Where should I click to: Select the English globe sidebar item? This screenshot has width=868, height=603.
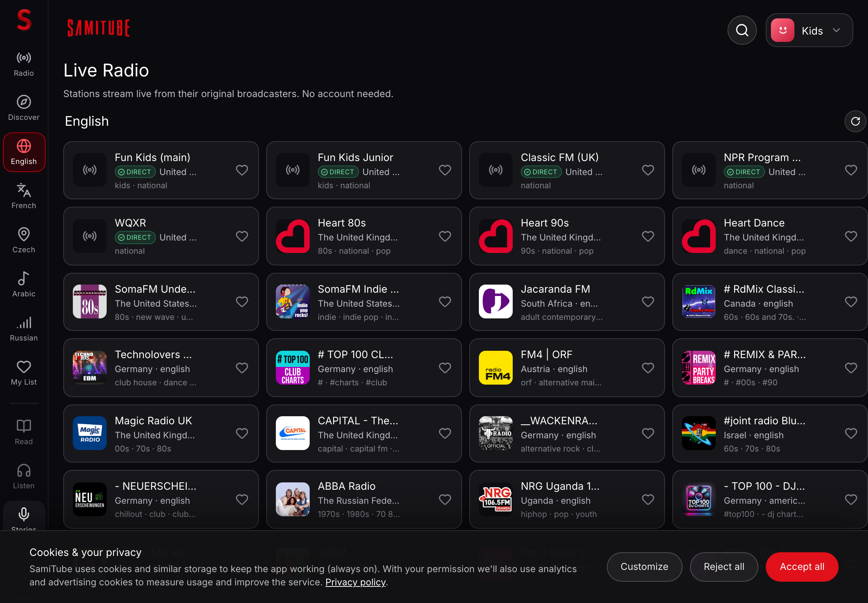click(x=24, y=152)
